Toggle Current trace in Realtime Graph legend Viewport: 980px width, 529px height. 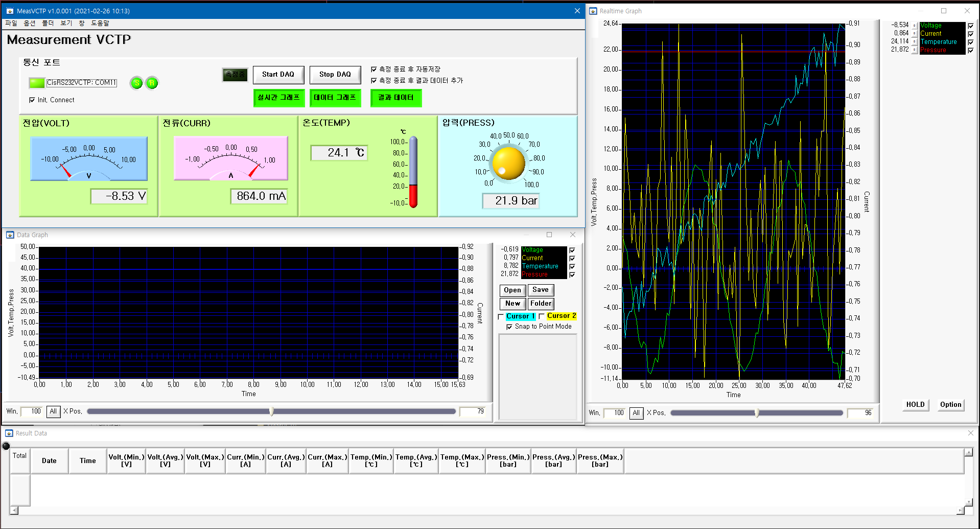[x=971, y=34]
